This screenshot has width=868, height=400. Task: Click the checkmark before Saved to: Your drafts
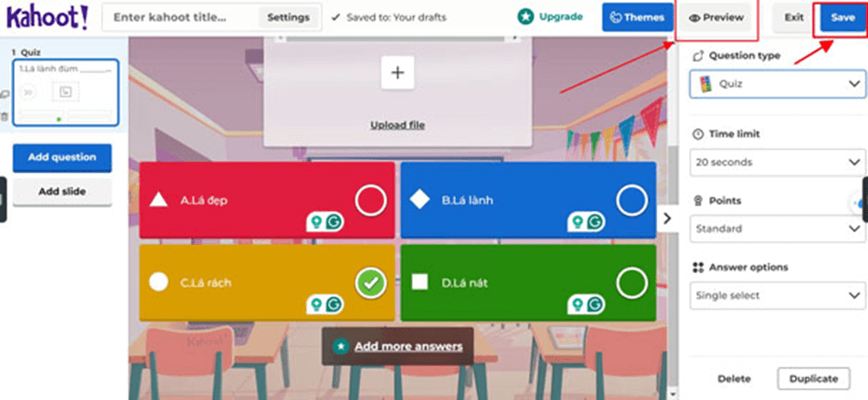tap(335, 17)
